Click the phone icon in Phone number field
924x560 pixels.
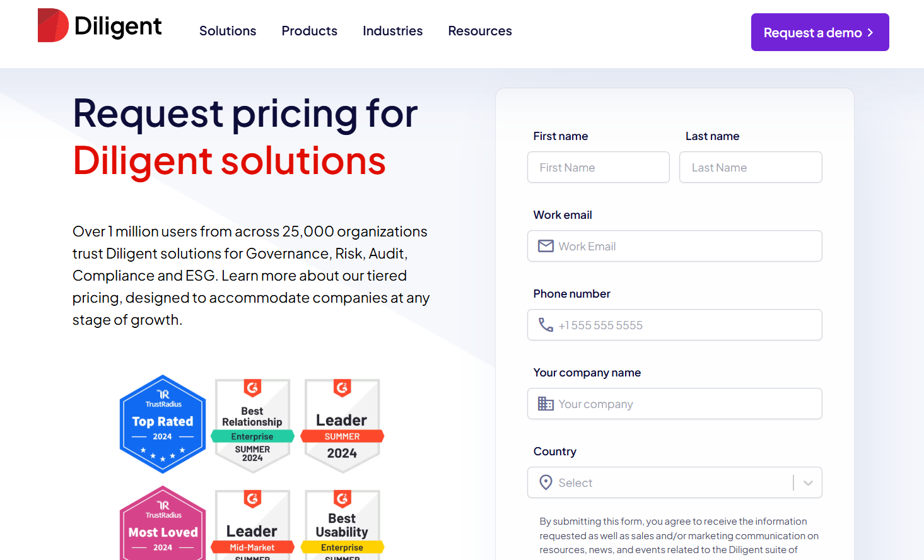(x=546, y=325)
